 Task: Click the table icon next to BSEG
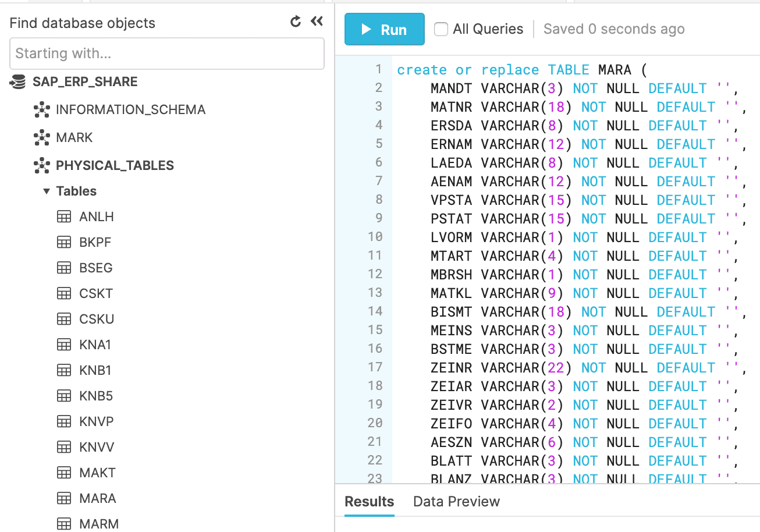coord(64,268)
